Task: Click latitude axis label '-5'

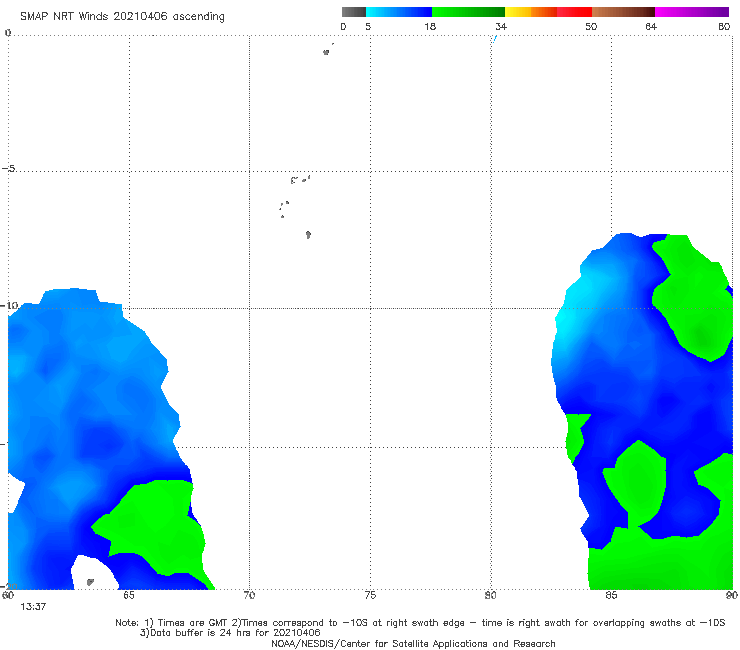Action: (x=8, y=169)
